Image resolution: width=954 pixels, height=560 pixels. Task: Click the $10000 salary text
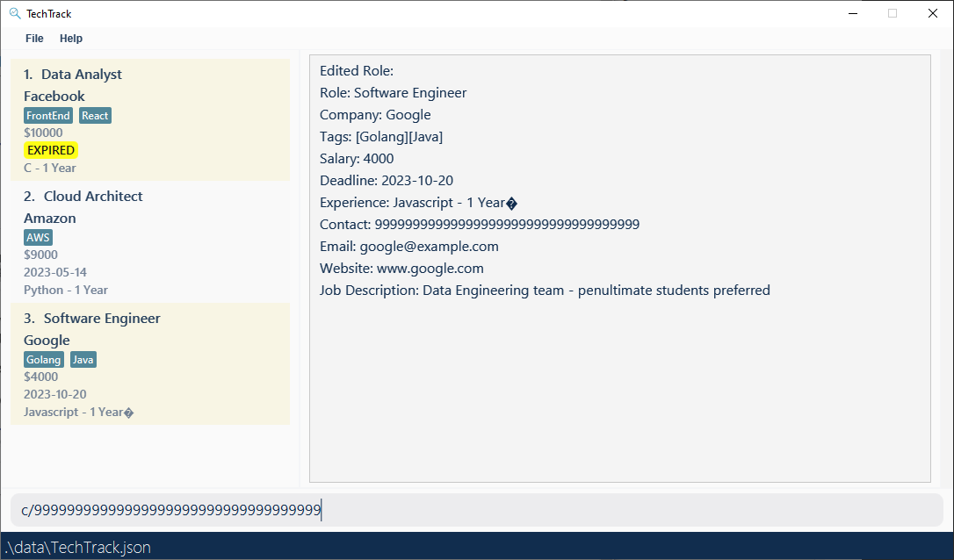click(43, 133)
